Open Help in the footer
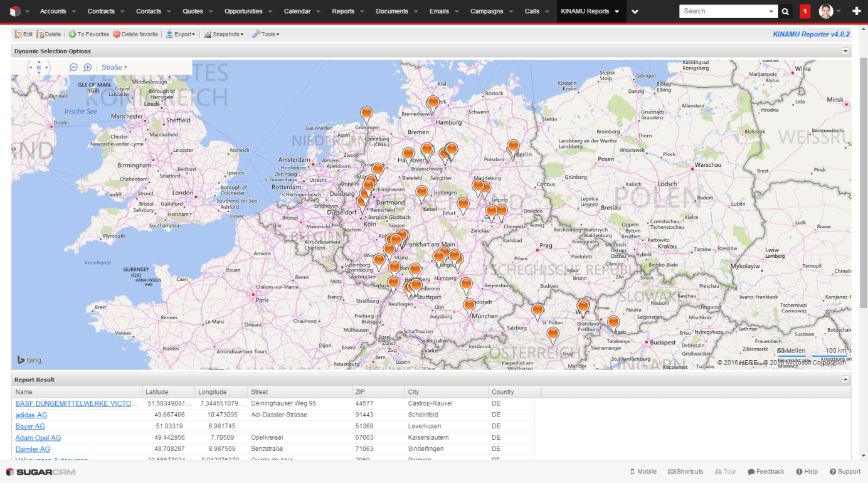This screenshot has width=868, height=483. point(807,472)
